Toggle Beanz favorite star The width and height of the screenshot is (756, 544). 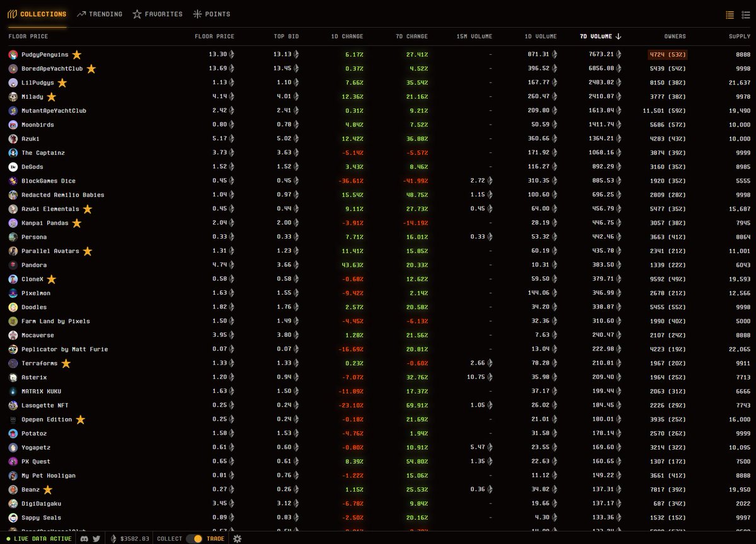[48, 490]
